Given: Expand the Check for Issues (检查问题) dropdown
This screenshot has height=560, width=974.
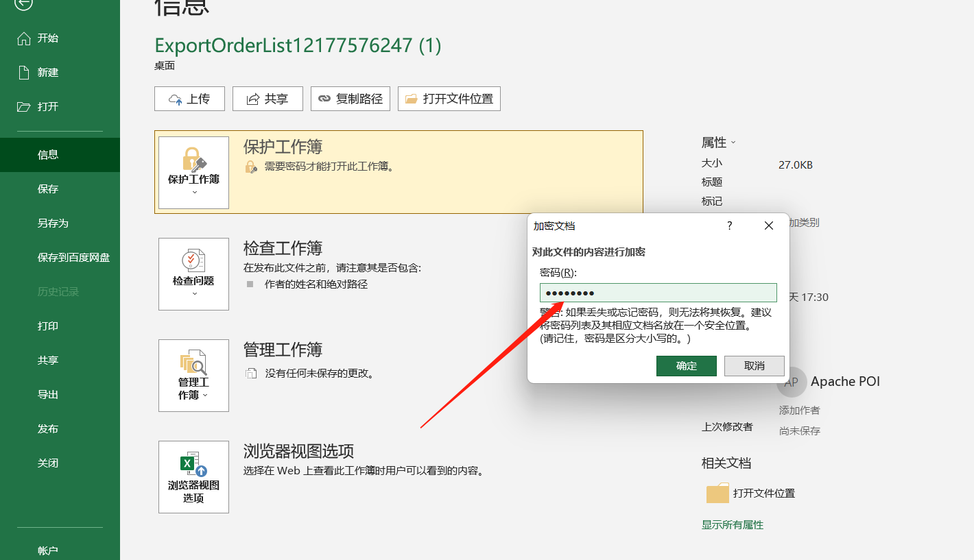Looking at the screenshot, I should click(193, 274).
